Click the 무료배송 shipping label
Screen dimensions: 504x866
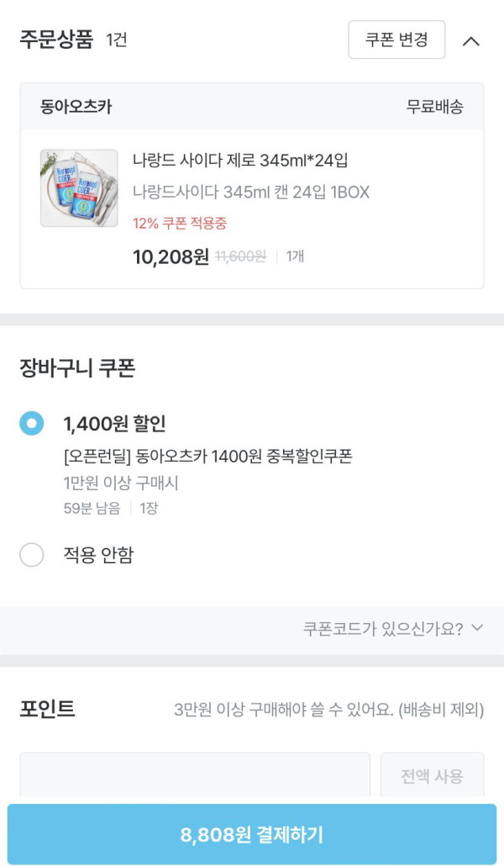[434, 107]
